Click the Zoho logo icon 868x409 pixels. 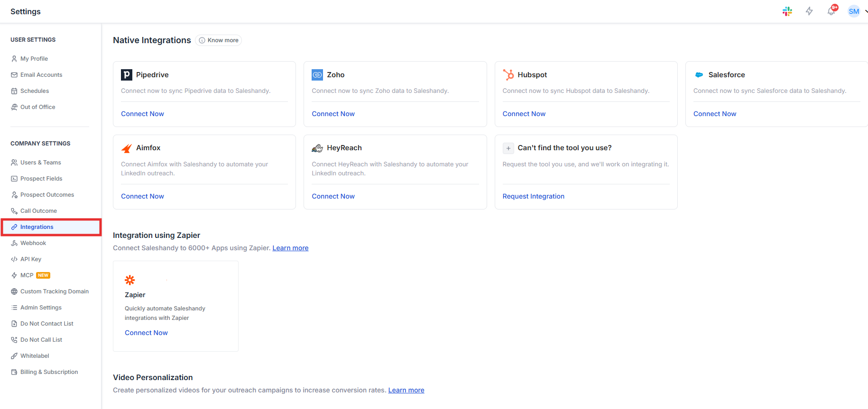(317, 75)
